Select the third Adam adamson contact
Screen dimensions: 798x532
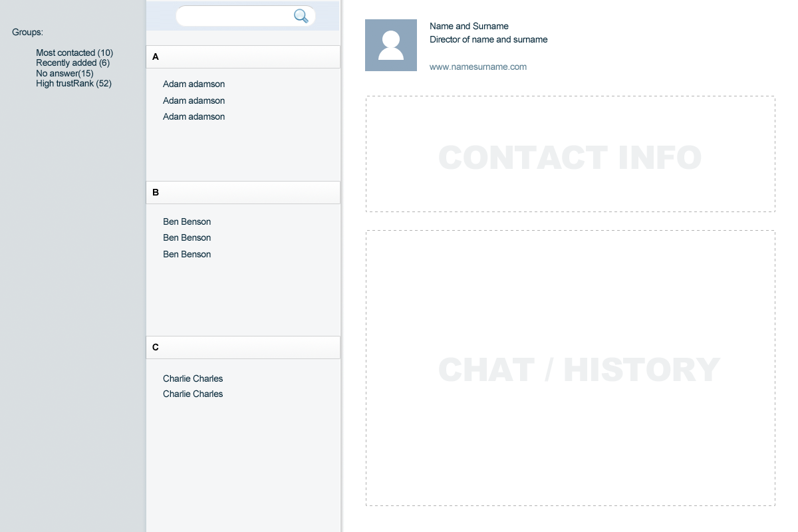(194, 116)
